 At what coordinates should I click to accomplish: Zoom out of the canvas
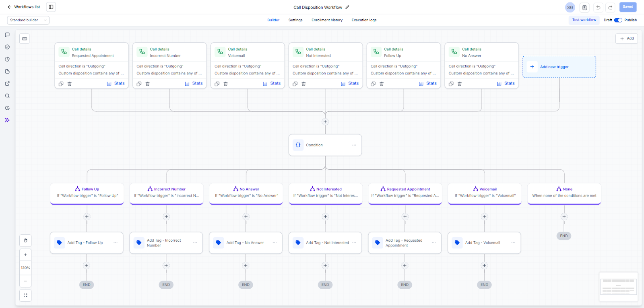(25, 281)
